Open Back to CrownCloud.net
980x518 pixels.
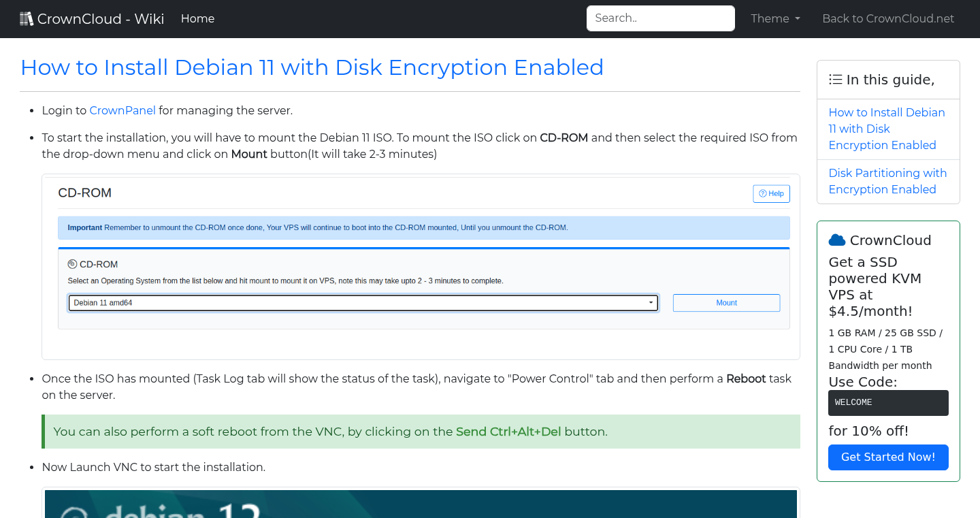coord(888,18)
